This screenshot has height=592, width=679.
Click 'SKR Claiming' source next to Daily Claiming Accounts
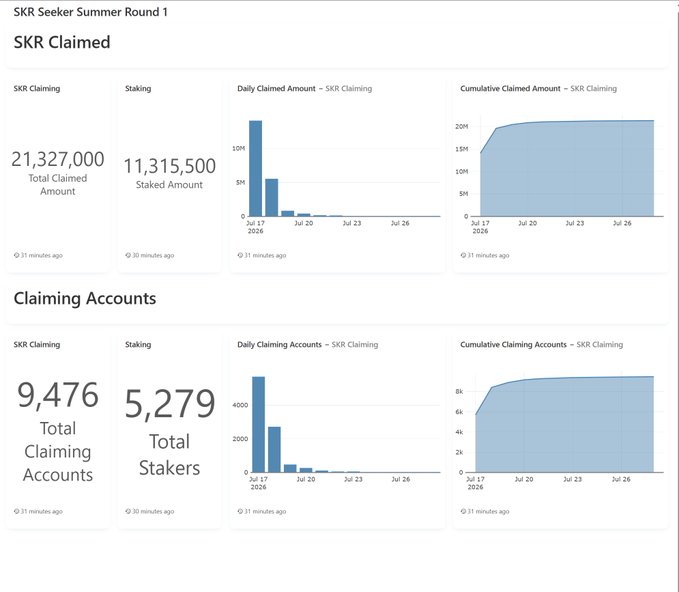pos(355,345)
